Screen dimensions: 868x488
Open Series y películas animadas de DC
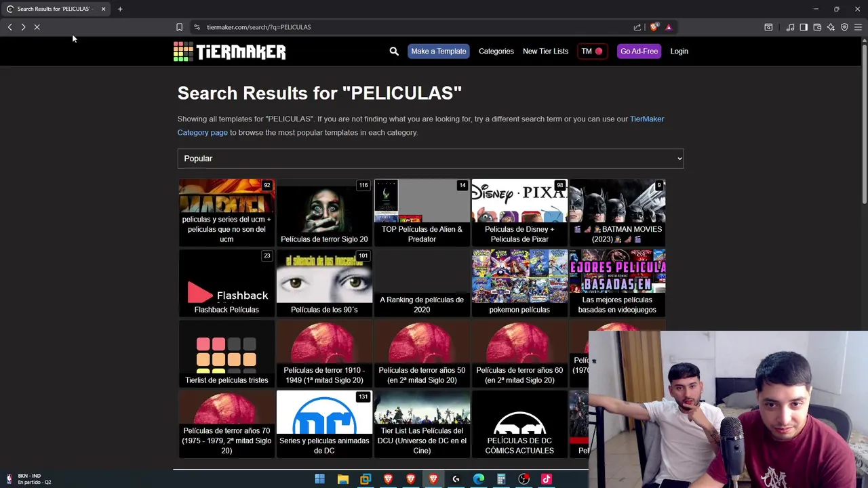click(x=324, y=424)
